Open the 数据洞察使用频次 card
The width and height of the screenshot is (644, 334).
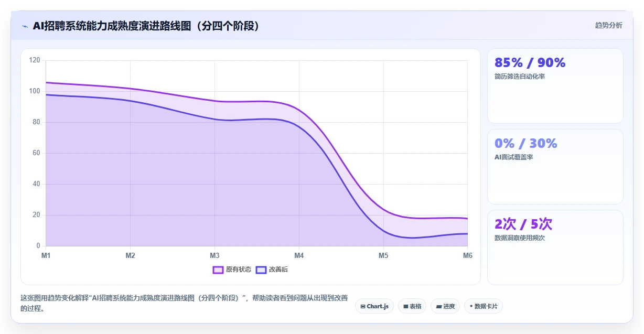click(x=555, y=247)
